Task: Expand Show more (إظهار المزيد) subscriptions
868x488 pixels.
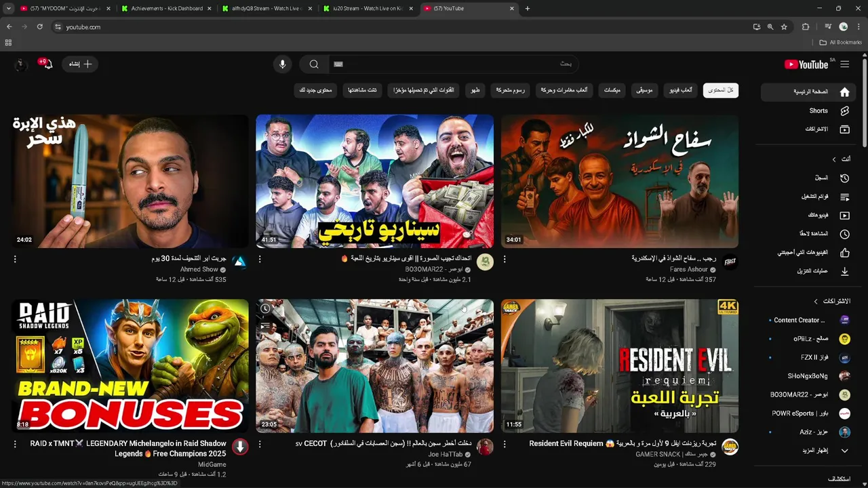Action: (807, 451)
